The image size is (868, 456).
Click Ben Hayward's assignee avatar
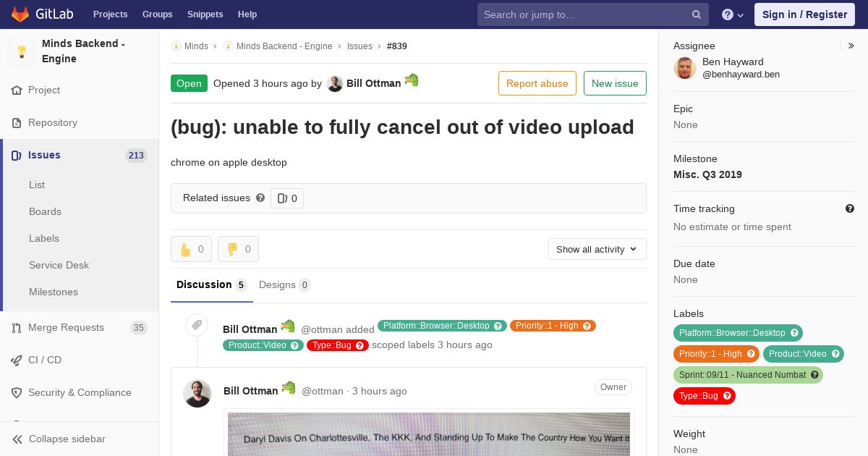(685, 68)
